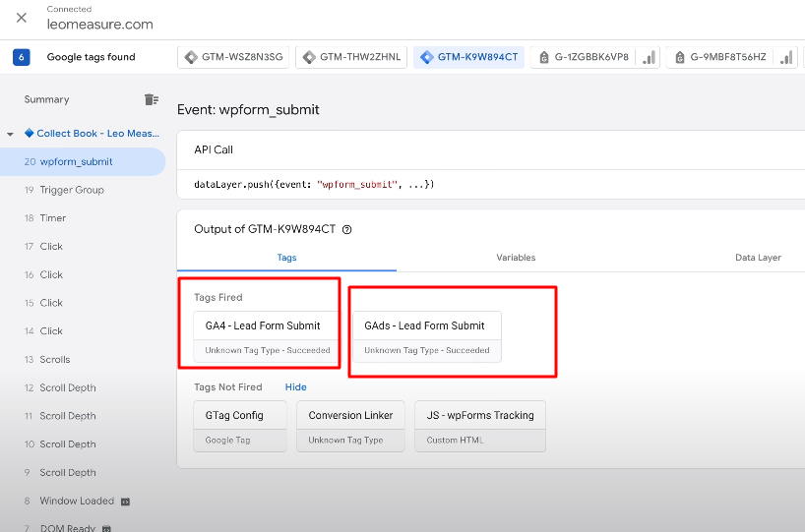Open the GA4 - Lead Form Submit tag card
805x532 pixels.
pyautogui.click(x=266, y=336)
